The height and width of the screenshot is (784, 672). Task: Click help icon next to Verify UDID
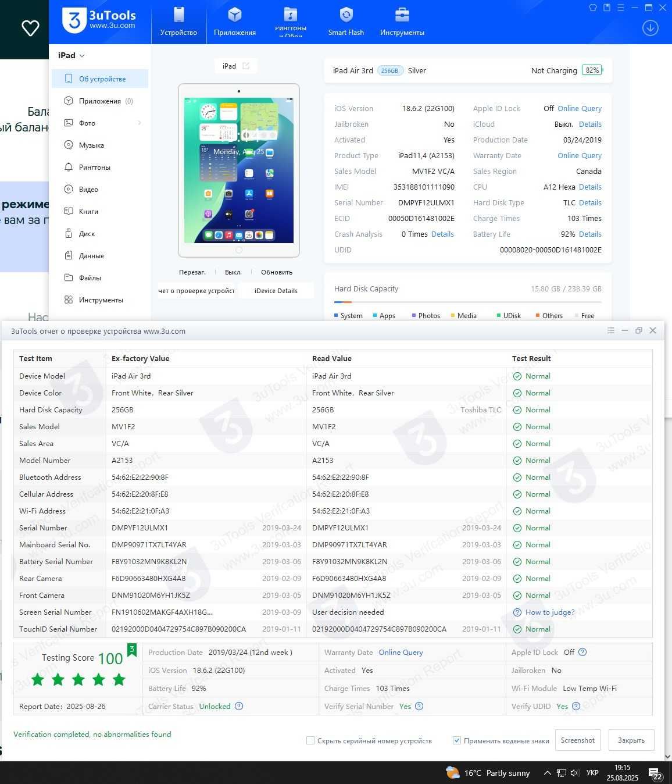point(576,706)
